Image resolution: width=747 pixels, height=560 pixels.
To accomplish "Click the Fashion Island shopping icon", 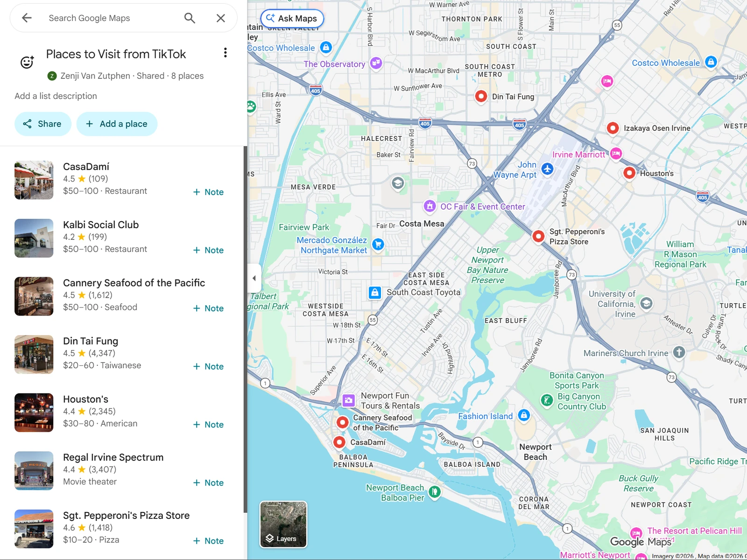I will click(524, 415).
